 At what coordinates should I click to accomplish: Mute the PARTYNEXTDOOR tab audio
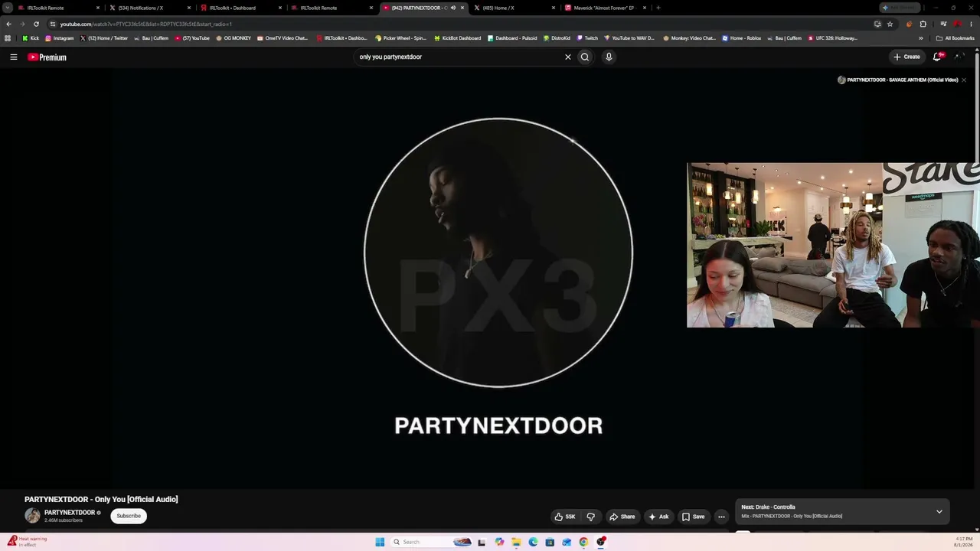pos(453,8)
